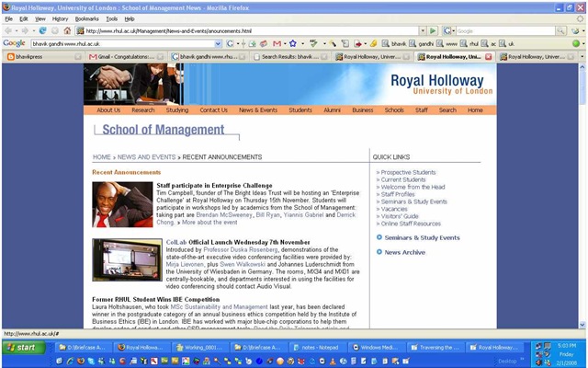588x368 pixels.
Task: Open the File menu
Action: tap(8, 18)
